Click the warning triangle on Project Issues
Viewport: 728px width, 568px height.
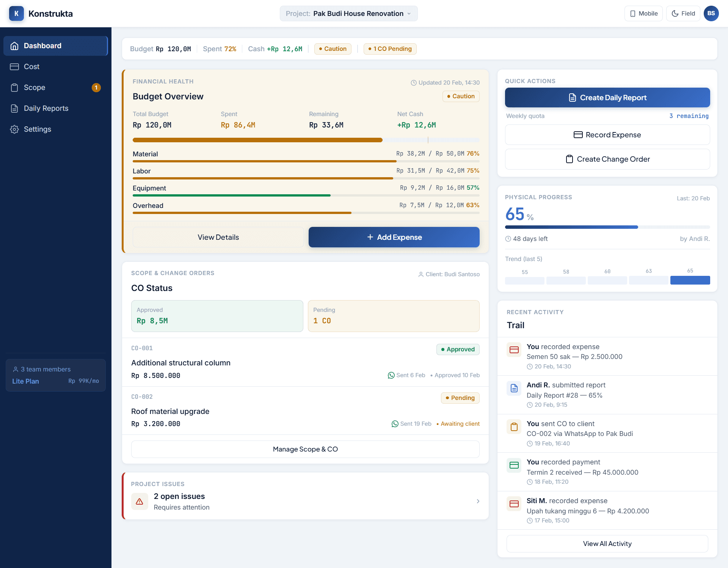(x=139, y=501)
